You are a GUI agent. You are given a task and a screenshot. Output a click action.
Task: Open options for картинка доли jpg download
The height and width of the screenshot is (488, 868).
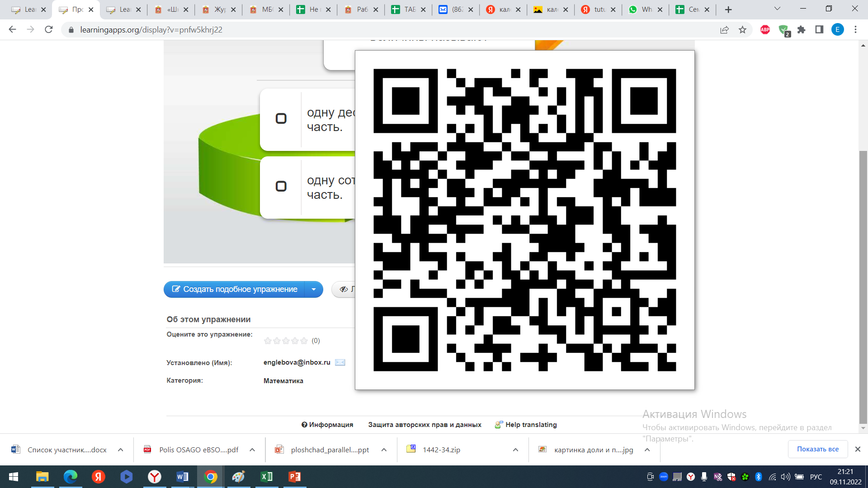pyautogui.click(x=647, y=450)
